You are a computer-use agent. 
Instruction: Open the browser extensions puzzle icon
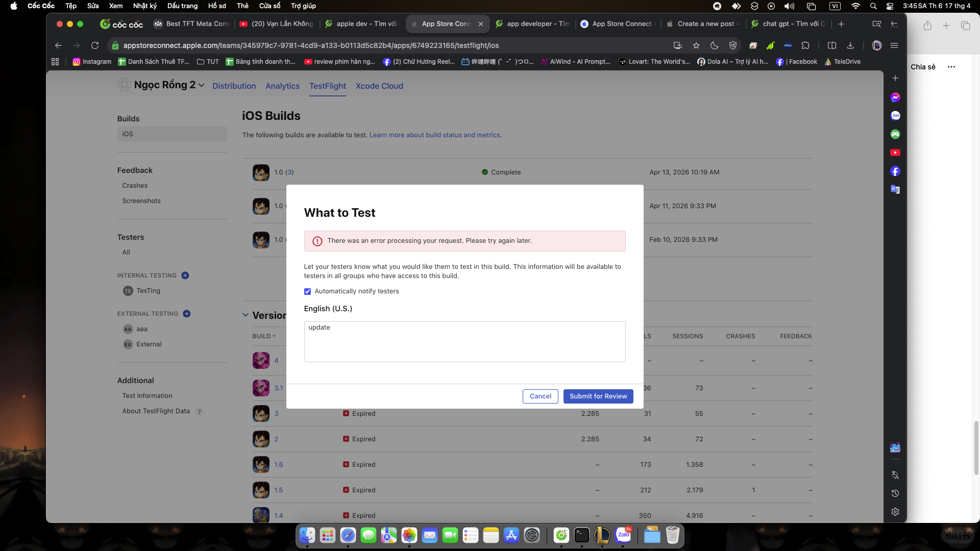tap(805, 45)
